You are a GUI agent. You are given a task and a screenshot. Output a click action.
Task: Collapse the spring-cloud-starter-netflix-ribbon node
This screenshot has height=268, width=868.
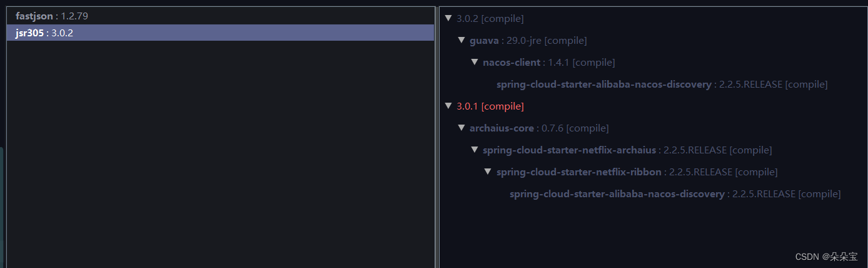[x=487, y=172]
